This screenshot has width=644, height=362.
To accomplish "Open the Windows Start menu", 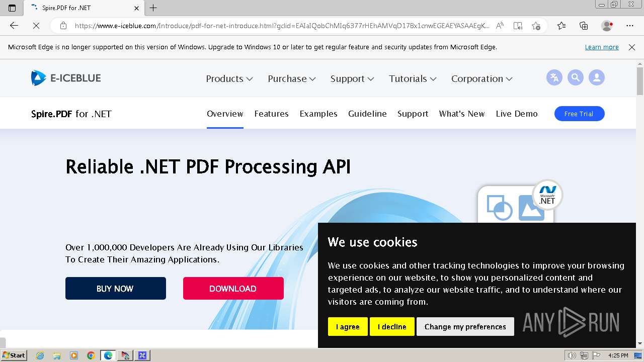I will pyautogui.click(x=14, y=355).
